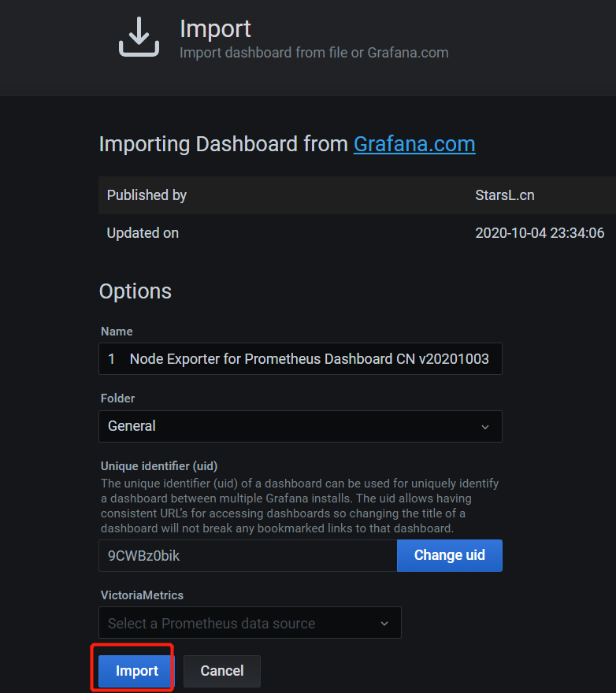Click the Options section heading
The image size is (616, 693).
click(x=135, y=291)
